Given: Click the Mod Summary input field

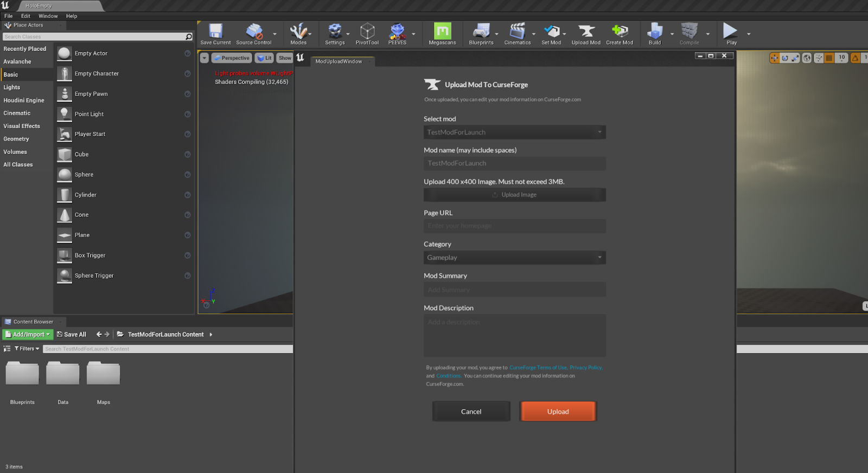Looking at the screenshot, I should pyautogui.click(x=514, y=290).
